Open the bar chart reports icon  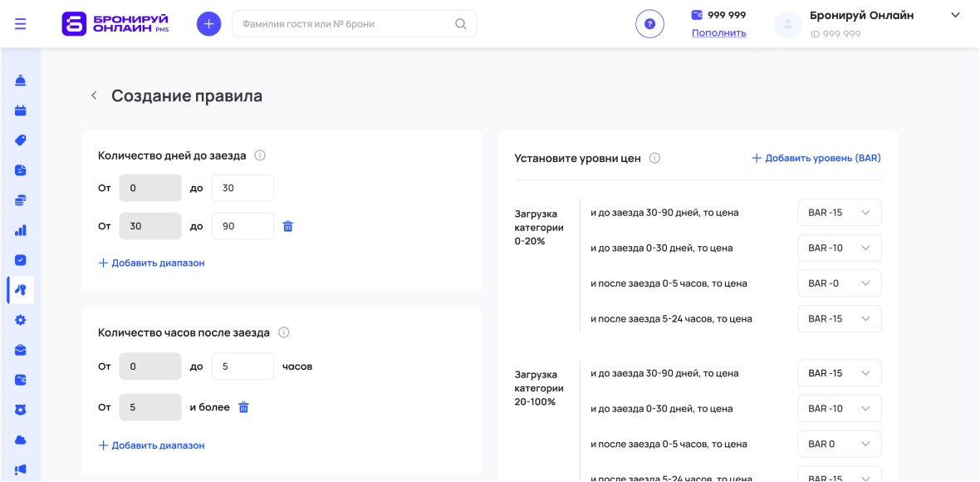[x=21, y=230]
